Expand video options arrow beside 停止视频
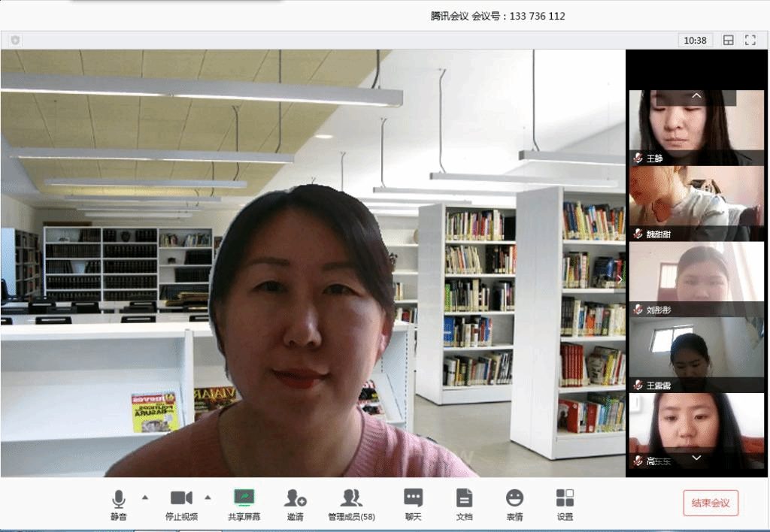This screenshot has height=532, width=770. (208, 497)
